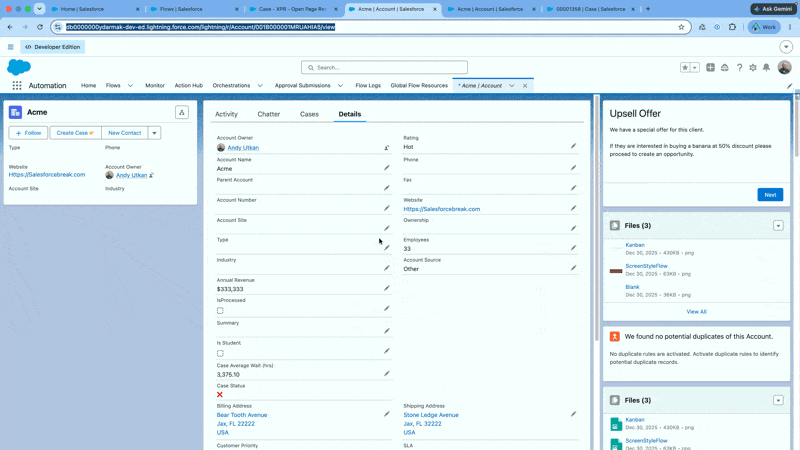Expand the Flows nav dropdown chevron
800x450 pixels.
130,86
